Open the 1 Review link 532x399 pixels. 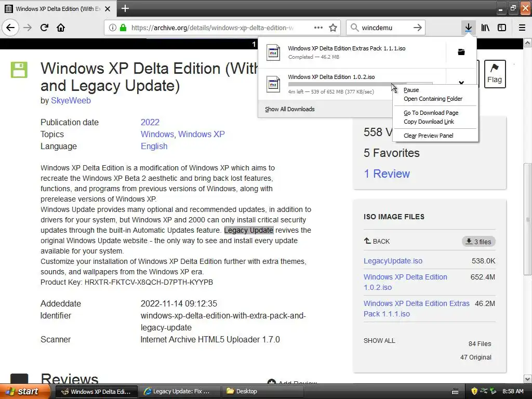[387, 174]
